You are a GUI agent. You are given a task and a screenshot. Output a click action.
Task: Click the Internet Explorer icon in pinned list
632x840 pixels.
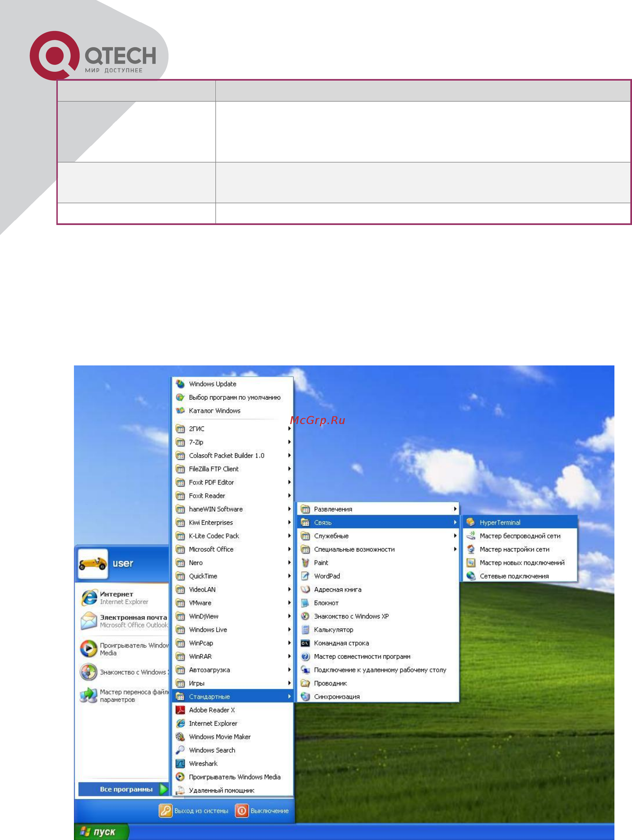click(x=89, y=598)
